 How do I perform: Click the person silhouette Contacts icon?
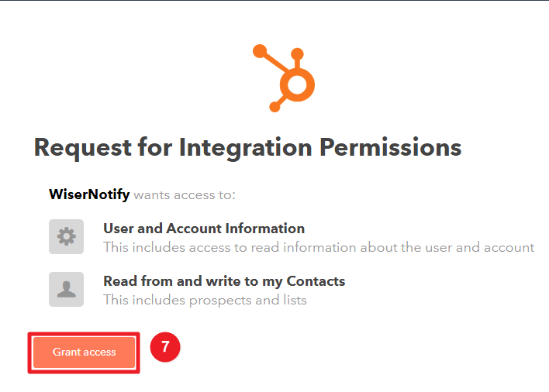point(66,289)
